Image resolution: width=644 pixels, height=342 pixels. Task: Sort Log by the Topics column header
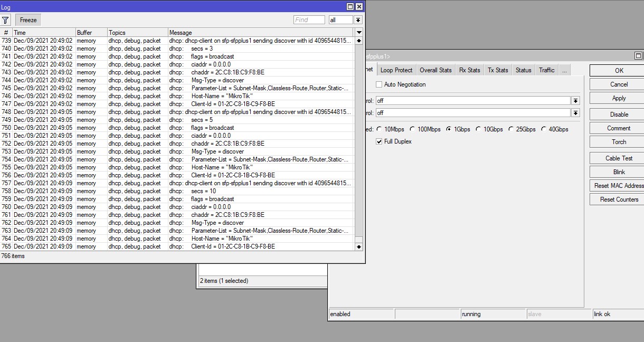click(137, 33)
